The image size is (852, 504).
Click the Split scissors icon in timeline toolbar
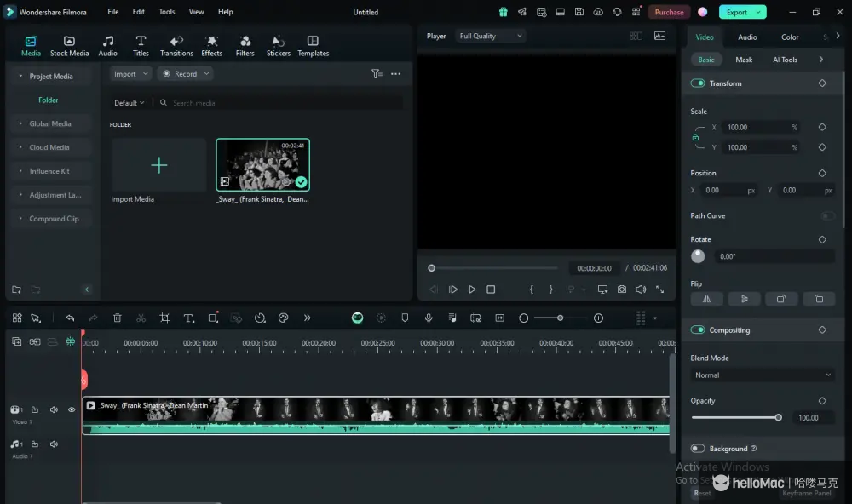point(141,318)
